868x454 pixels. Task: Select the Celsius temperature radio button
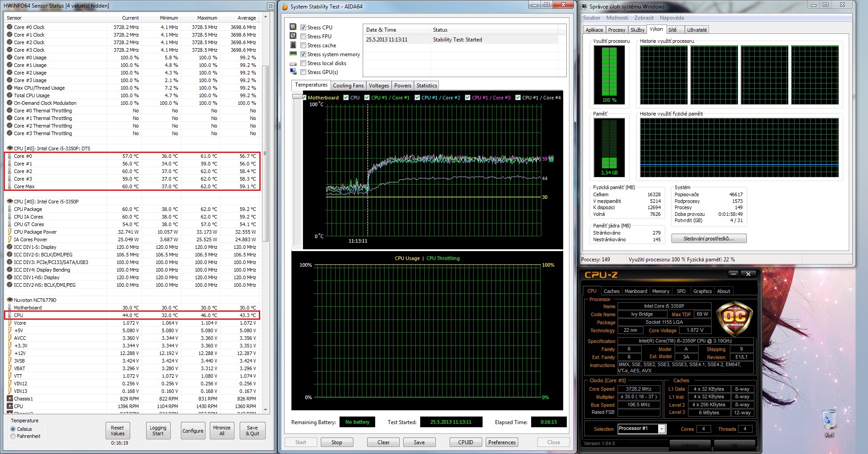13,429
